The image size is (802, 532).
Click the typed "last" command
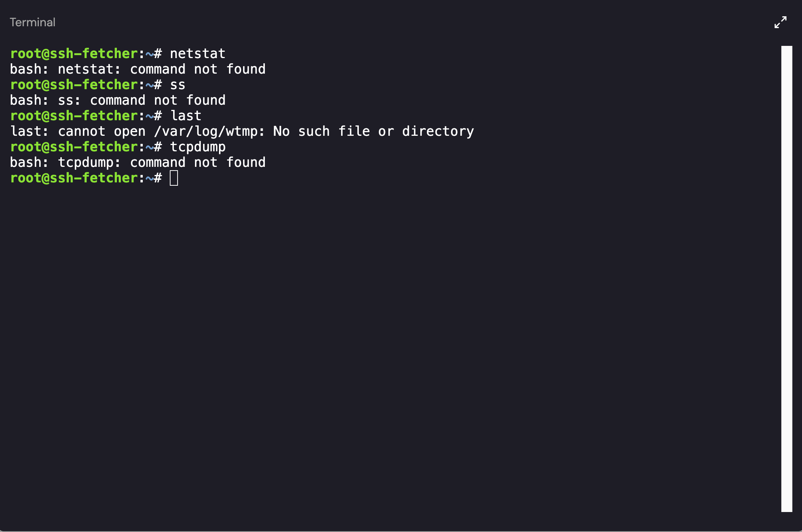pyautogui.click(x=186, y=116)
